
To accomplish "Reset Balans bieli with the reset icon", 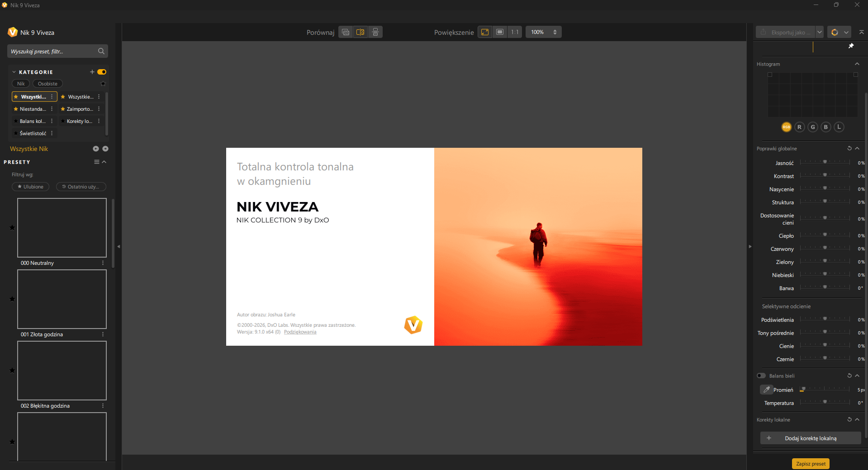I will (x=849, y=376).
